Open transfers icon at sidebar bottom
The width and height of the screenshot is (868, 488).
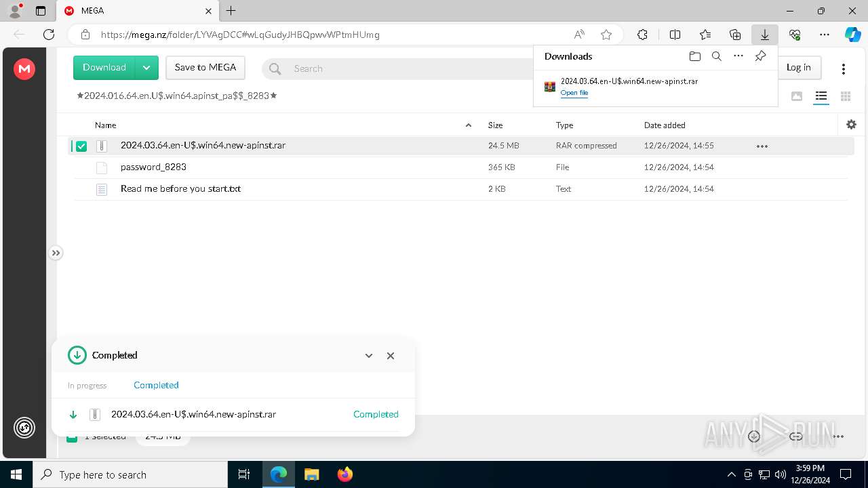tap(24, 428)
